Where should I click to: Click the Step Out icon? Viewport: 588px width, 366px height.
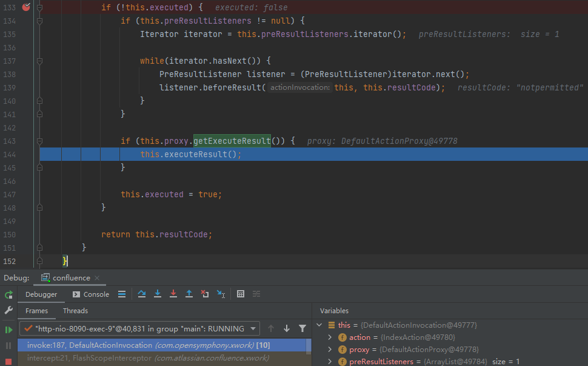(189, 294)
